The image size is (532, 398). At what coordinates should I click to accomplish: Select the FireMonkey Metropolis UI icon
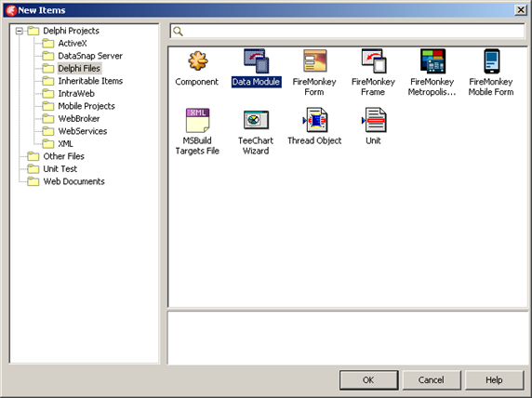[x=432, y=61]
